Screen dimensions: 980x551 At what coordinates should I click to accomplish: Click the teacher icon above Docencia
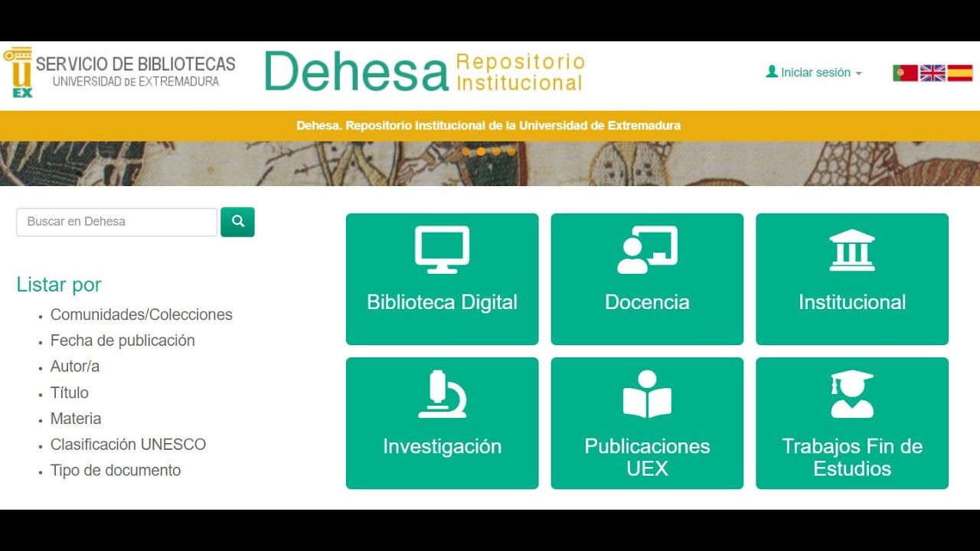click(x=647, y=250)
